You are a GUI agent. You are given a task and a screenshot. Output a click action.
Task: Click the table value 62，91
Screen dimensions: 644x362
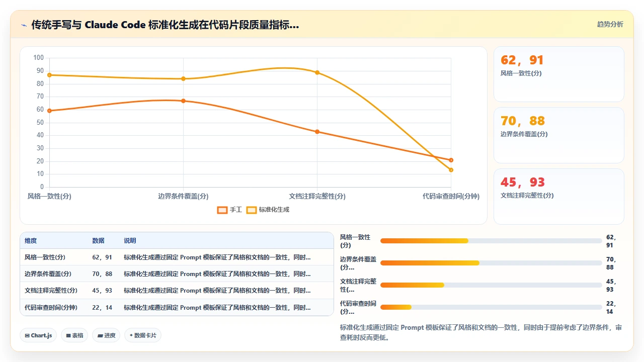(102, 257)
